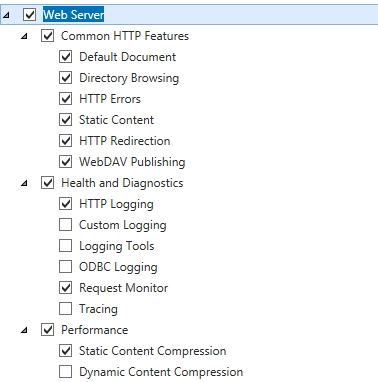Image resolution: width=378 pixels, height=382 pixels.
Task: Select the Dynamic Content Compression label
Action: (161, 372)
